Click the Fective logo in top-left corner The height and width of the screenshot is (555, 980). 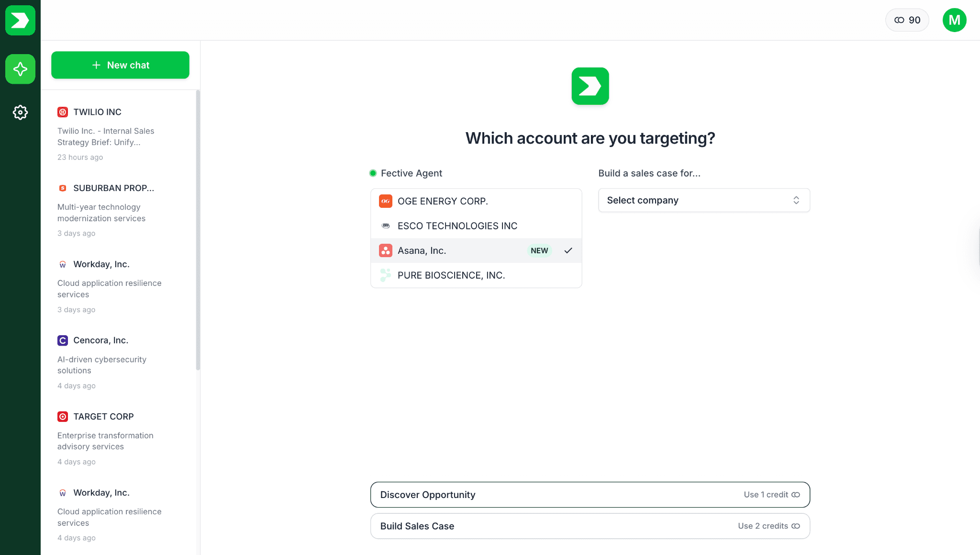20,20
